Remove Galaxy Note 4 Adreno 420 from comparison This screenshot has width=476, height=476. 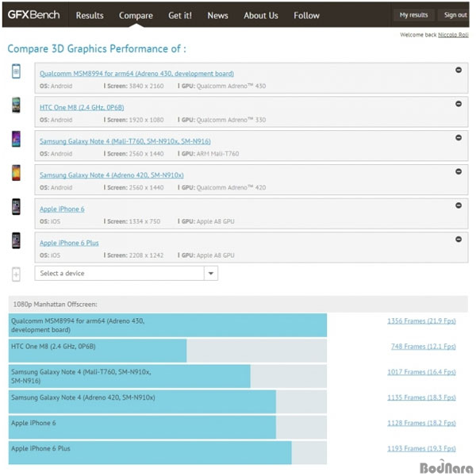pyautogui.click(x=459, y=171)
